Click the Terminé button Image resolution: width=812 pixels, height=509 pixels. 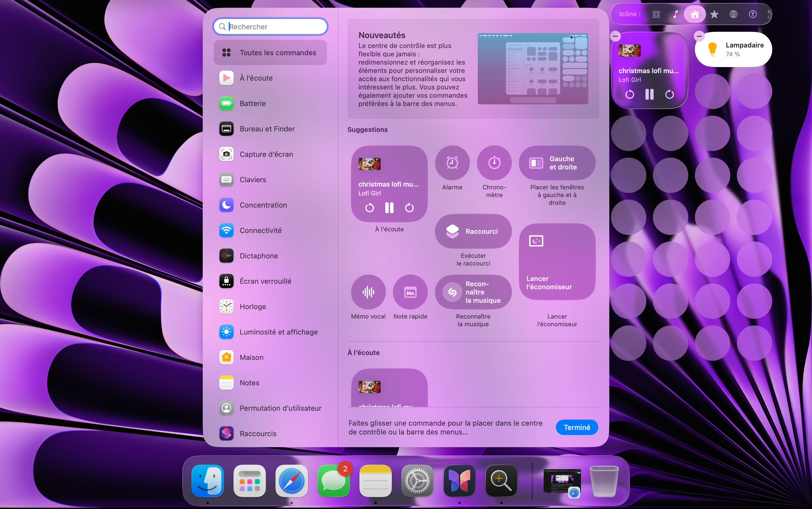(x=577, y=427)
